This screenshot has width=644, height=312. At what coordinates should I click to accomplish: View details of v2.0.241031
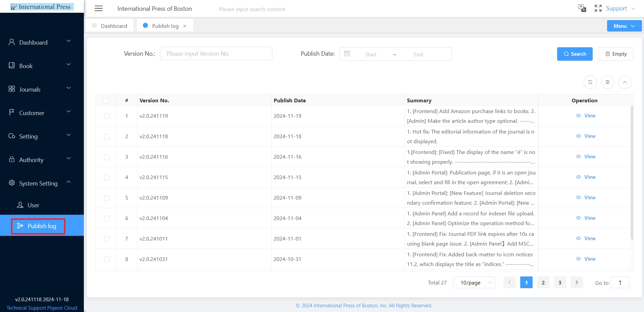586,259
